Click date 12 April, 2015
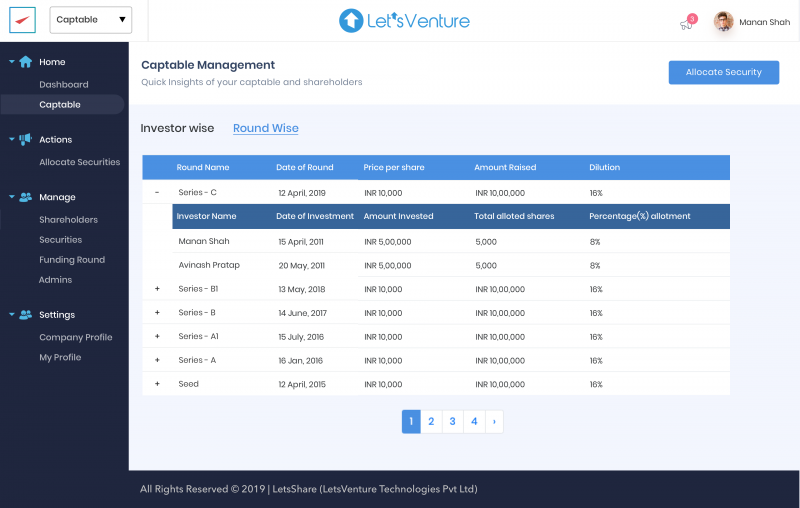 (302, 385)
